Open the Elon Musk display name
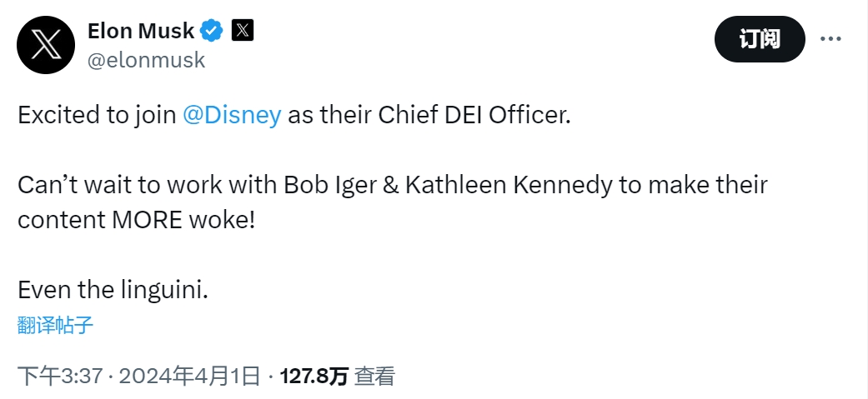The height and width of the screenshot is (399, 868). (140, 32)
